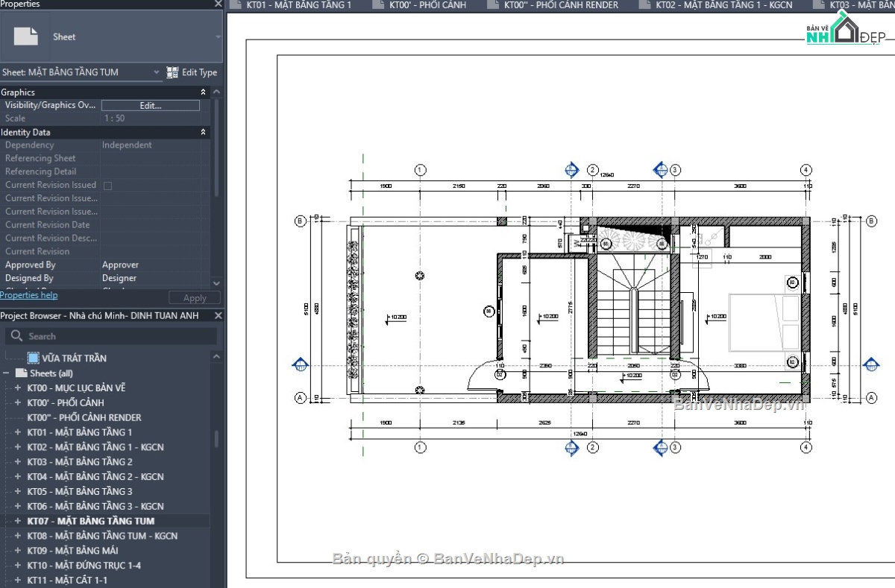Screen dimensions: 895x588
Task: Click the top grid bubble 4
Action: (x=805, y=170)
